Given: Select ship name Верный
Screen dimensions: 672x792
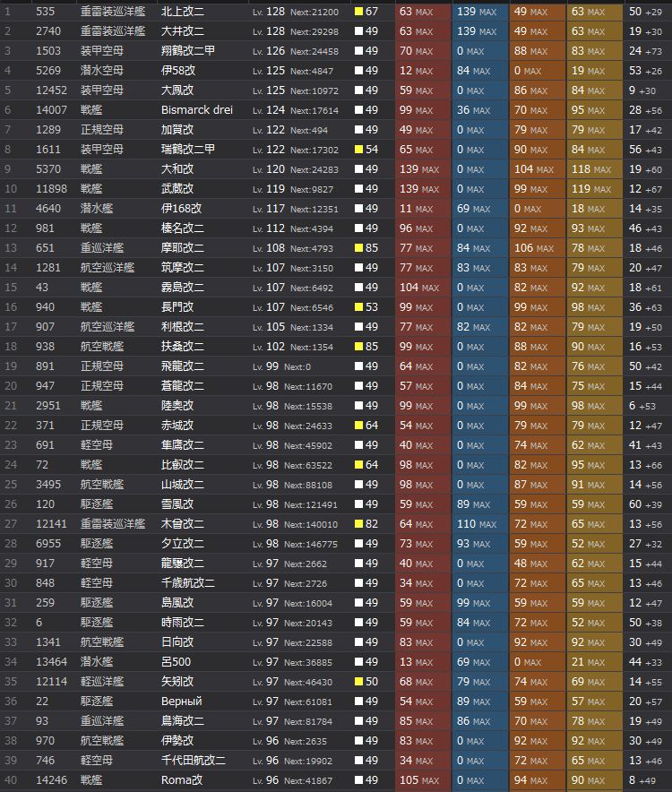Looking at the screenshot, I should coord(181,702).
